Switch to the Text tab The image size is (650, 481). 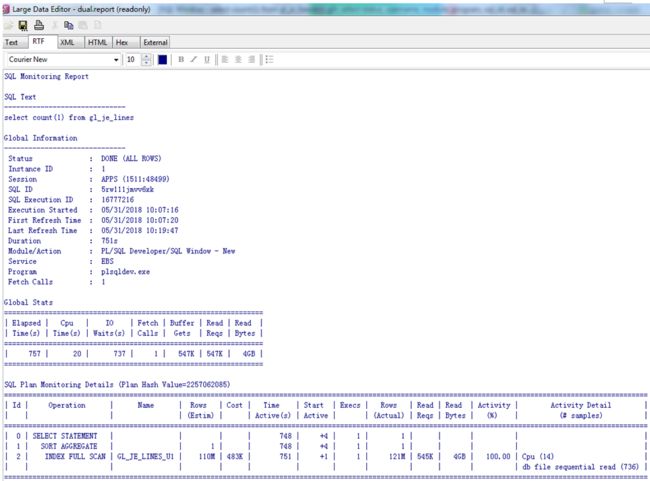(x=12, y=42)
